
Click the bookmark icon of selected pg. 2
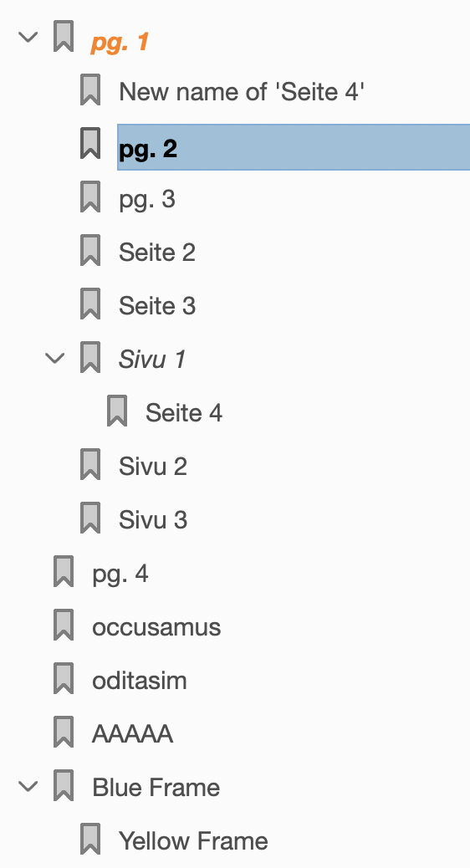pyautogui.click(x=90, y=143)
